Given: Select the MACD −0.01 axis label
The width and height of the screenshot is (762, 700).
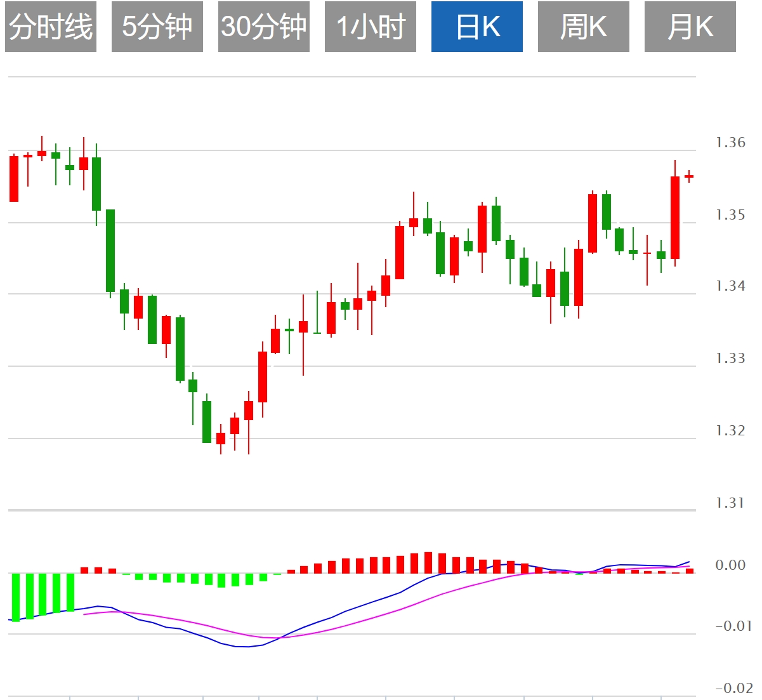Looking at the screenshot, I should [x=732, y=626].
